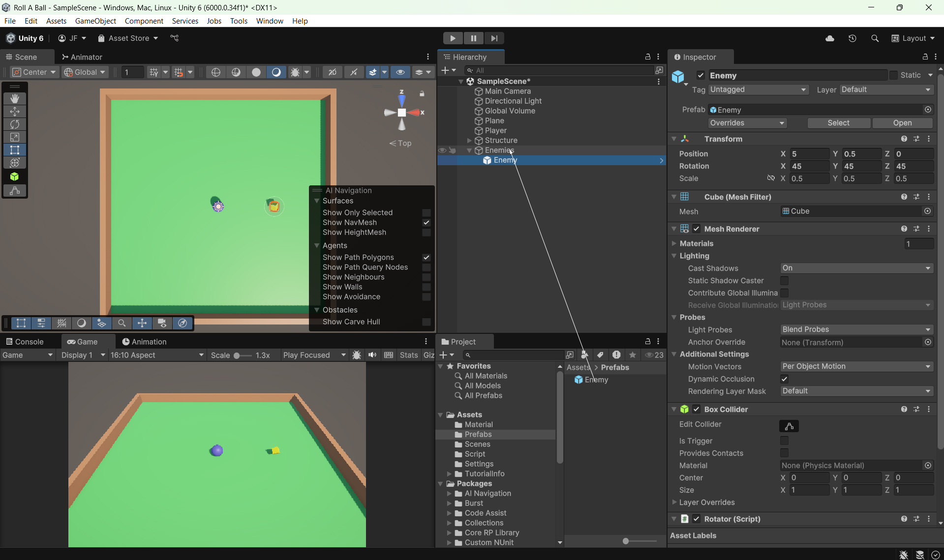Select the Rotate tool in Scene toolbar
The width and height of the screenshot is (944, 560).
15,124
